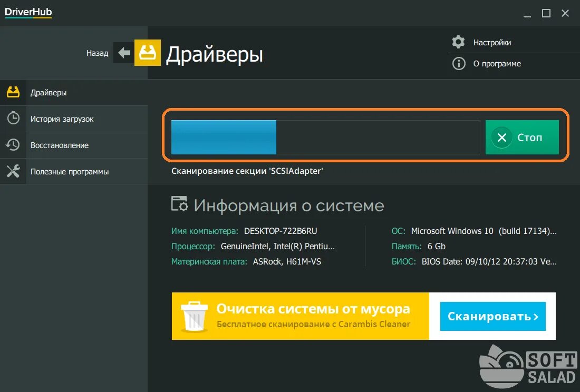Open settings via the gear icon
The image size is (580, 392).
458,42
